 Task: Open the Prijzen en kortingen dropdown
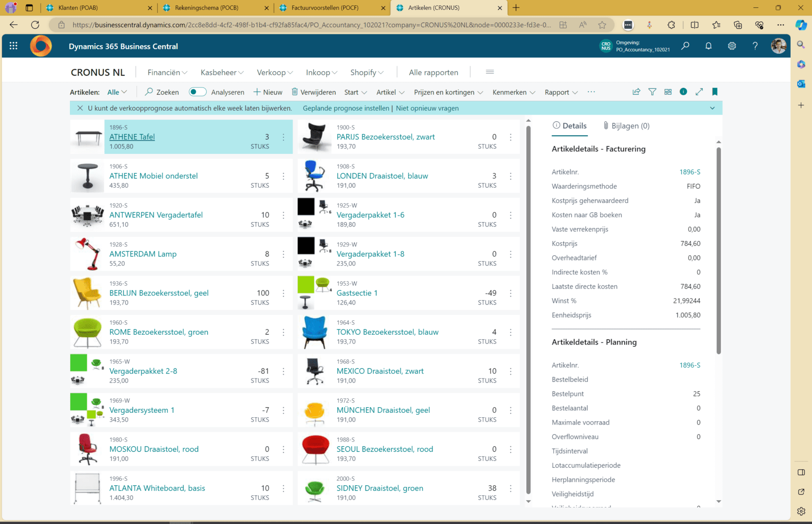tap(448, 92)
